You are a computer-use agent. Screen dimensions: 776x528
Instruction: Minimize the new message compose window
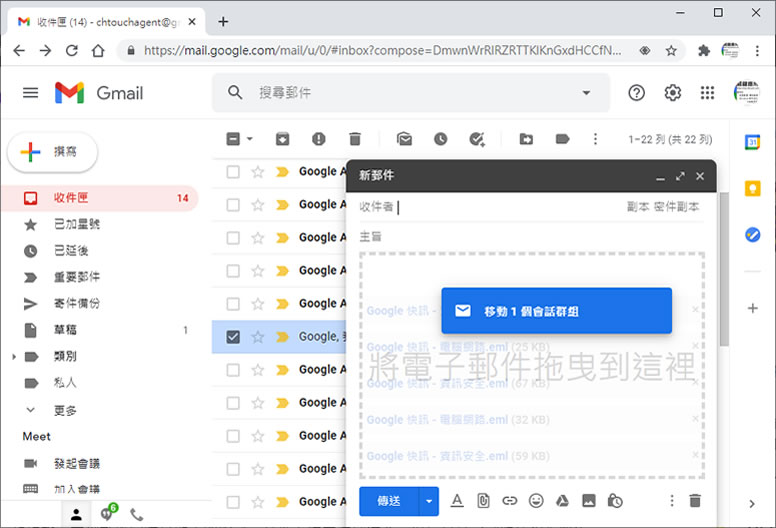click(x=660, y=176)
